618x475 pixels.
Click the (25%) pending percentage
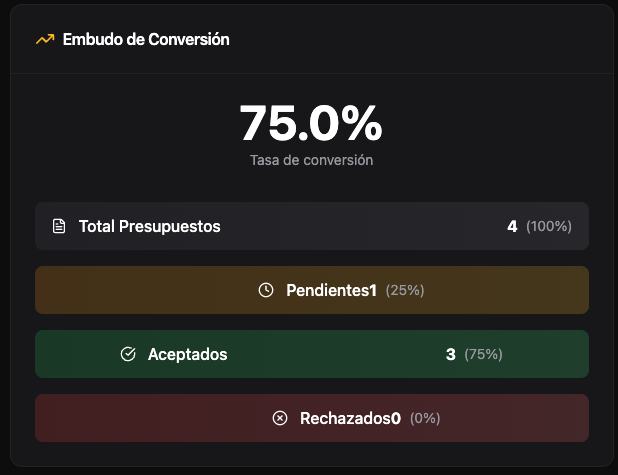(405, 290)
